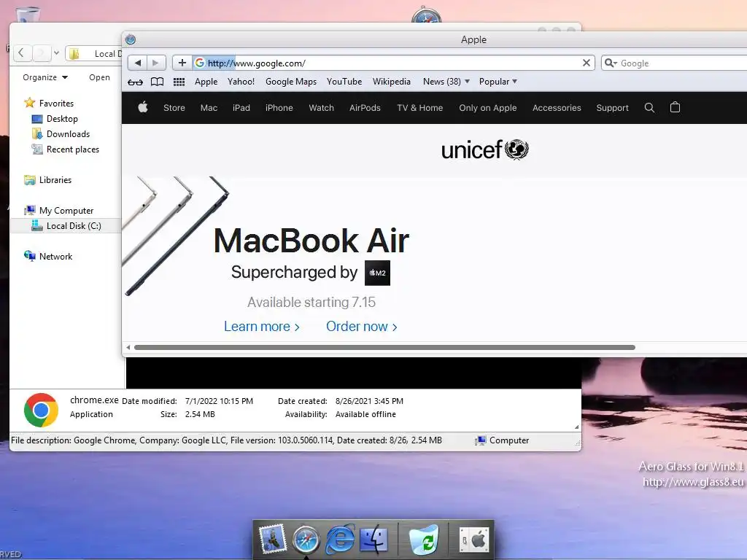This screenshot has width=747, height=560.
Task: Open Support in Apple navigation
Action: [x=612, y=108]
